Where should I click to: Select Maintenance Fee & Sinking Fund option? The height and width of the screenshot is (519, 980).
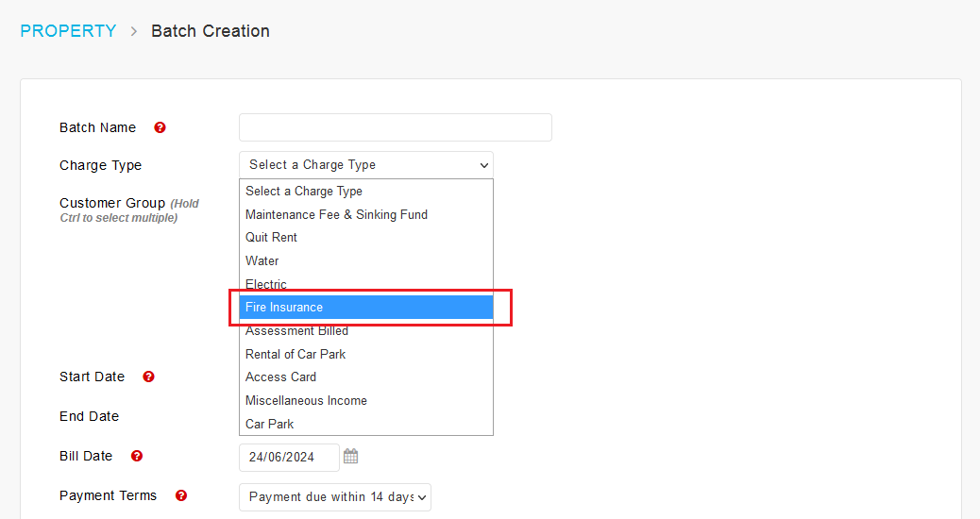click(366, 215)
